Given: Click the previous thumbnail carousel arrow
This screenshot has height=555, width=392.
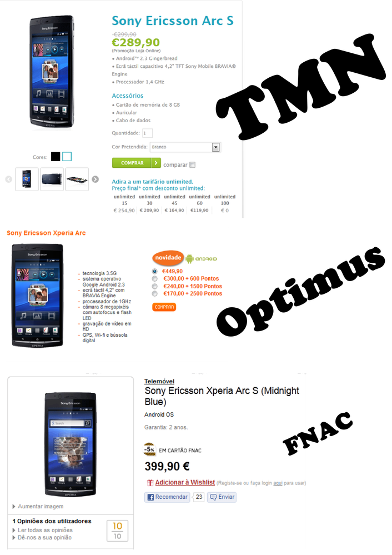Looking at the screenshot, I should point(9,179).
